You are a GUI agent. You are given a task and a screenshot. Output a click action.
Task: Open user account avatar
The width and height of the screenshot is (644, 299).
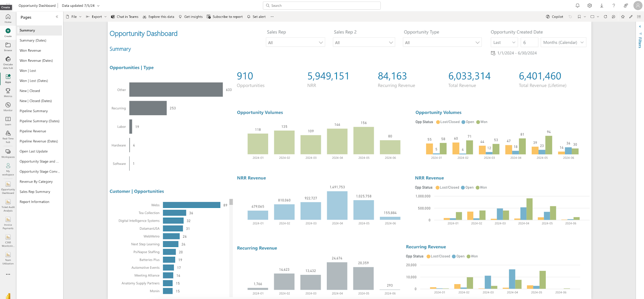pos(638,6)
